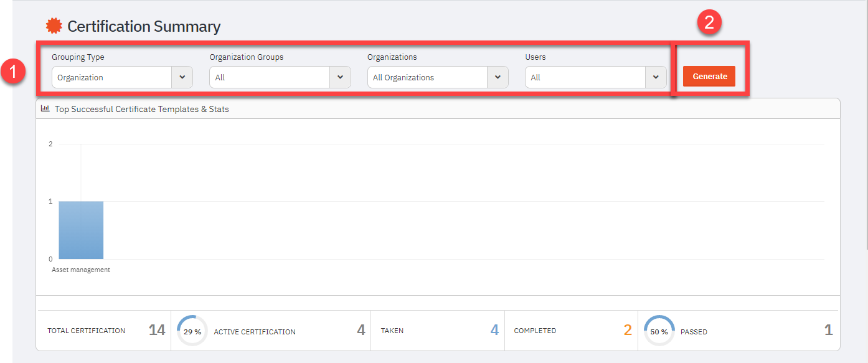Click the 29 % circular progress indicator

[x=192, y=331]
